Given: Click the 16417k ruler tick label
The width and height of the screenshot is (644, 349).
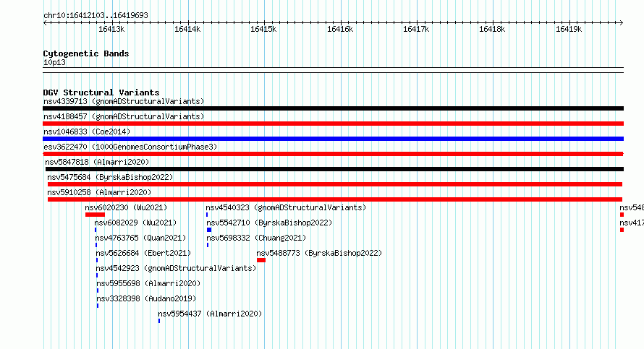Looking at the screenshot, I should (416, 29).
